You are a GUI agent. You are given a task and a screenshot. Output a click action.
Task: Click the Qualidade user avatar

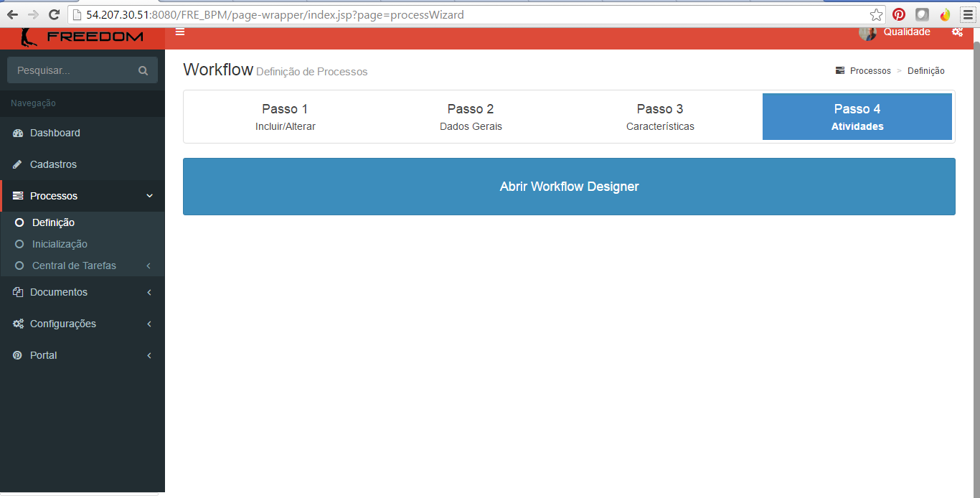tap(867, 32)
